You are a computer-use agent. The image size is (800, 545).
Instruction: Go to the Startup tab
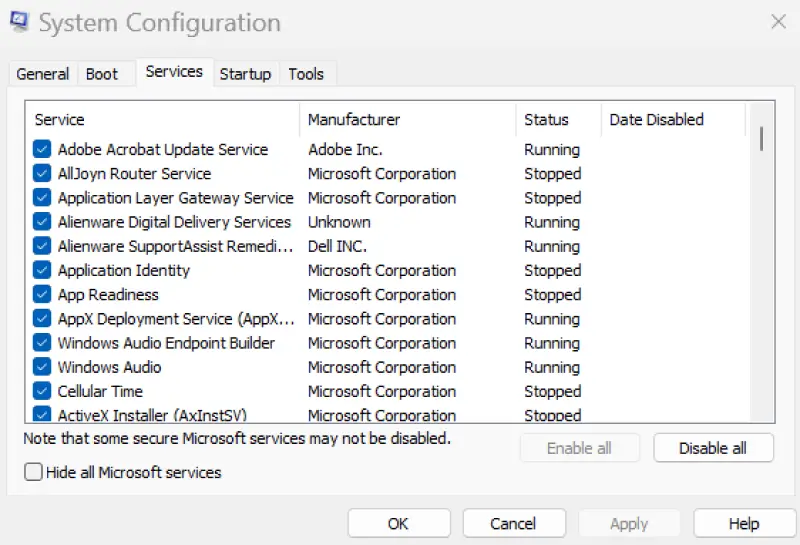(x=245, y=74)
